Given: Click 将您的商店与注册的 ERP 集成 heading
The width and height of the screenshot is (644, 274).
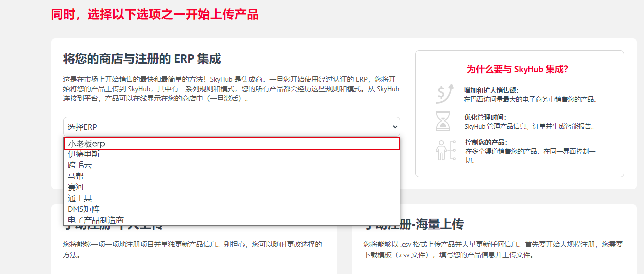Looking at the screenshot, I should 142,59.
